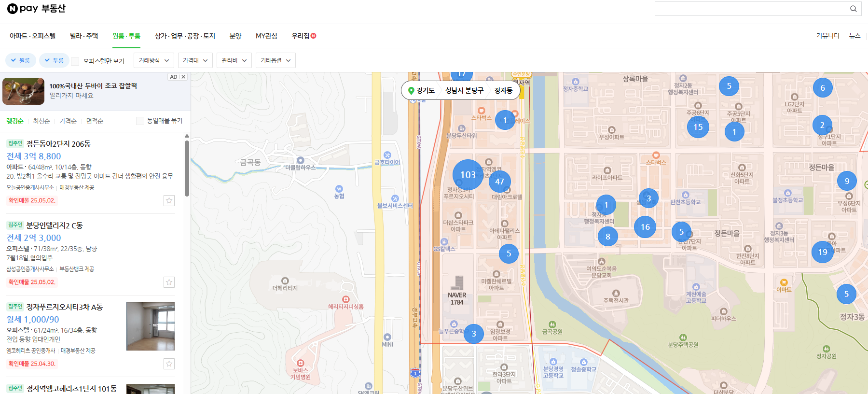Open the 커뮤니티 link
The width and height of the screenshot is (868, 394).
(828, 36)
